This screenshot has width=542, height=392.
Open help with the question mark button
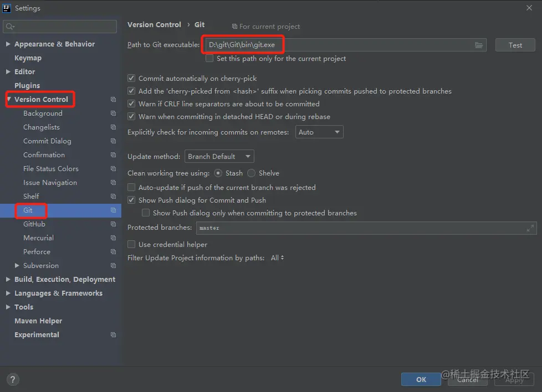coord(13,379)
